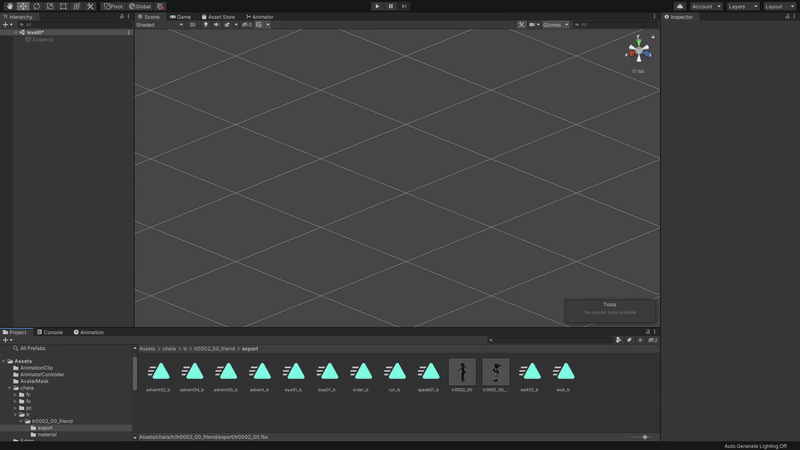Click the Play button
The height and width of the screenshot is (450, 800).
[x=377, y=6]
